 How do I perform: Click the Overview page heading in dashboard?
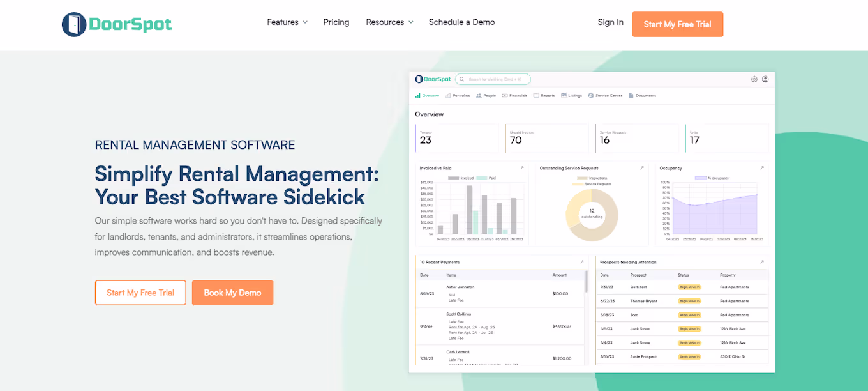(x=429, y=114)
